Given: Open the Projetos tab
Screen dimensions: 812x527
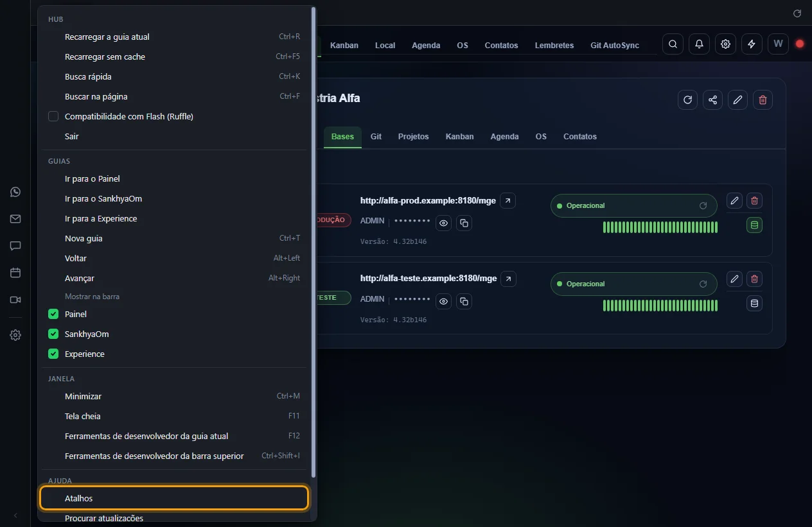Looking at the screenshot, I should (x=413, y=137).
